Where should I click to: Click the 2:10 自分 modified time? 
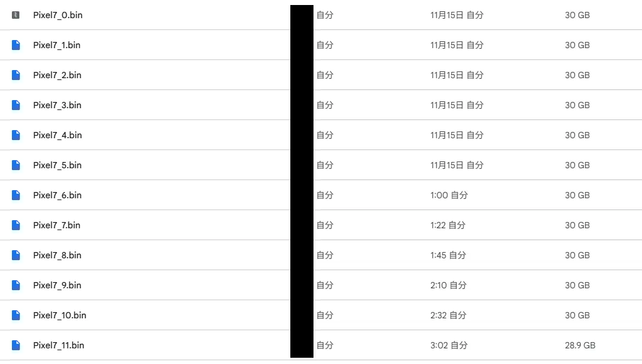coord(449,285)
